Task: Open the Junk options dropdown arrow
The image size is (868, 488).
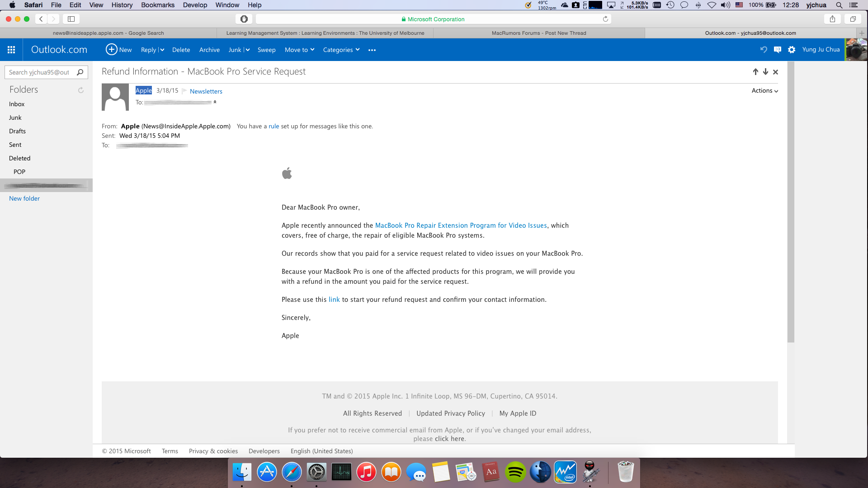Action: [247, 50]
